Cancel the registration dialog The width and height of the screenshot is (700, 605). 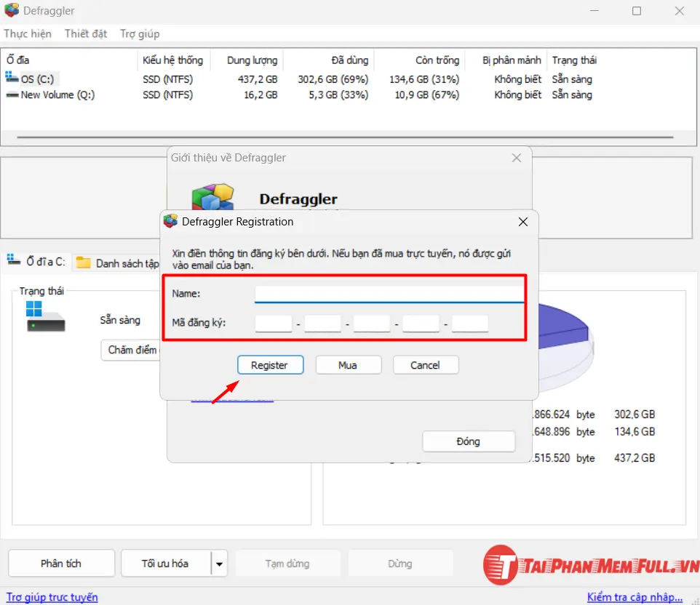click(x=425, y=365)
